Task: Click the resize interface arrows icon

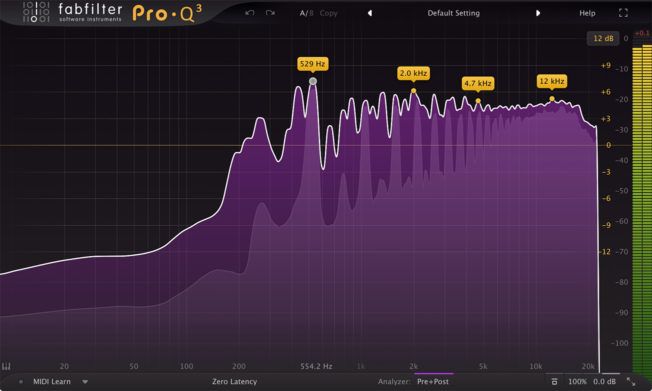Action: point(631,381)
